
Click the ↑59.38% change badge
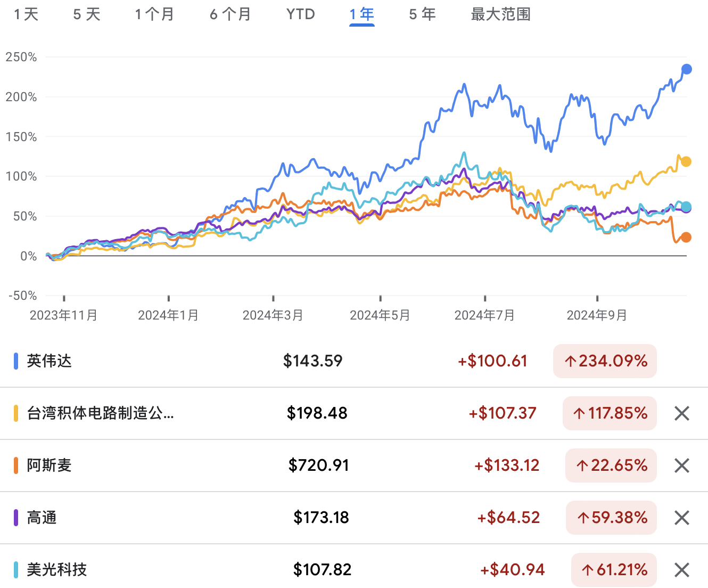tap(611, 518)
